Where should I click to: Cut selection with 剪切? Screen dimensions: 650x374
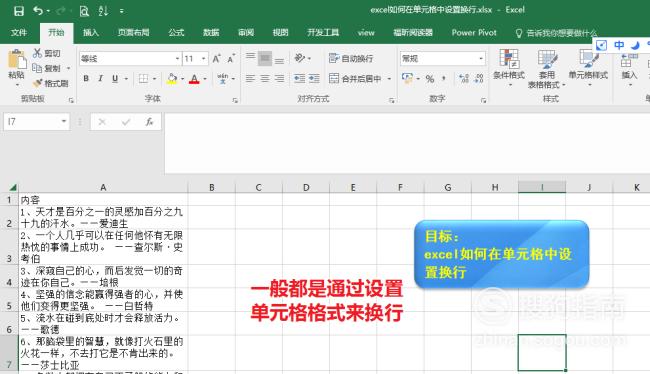(x=47, y=53)
